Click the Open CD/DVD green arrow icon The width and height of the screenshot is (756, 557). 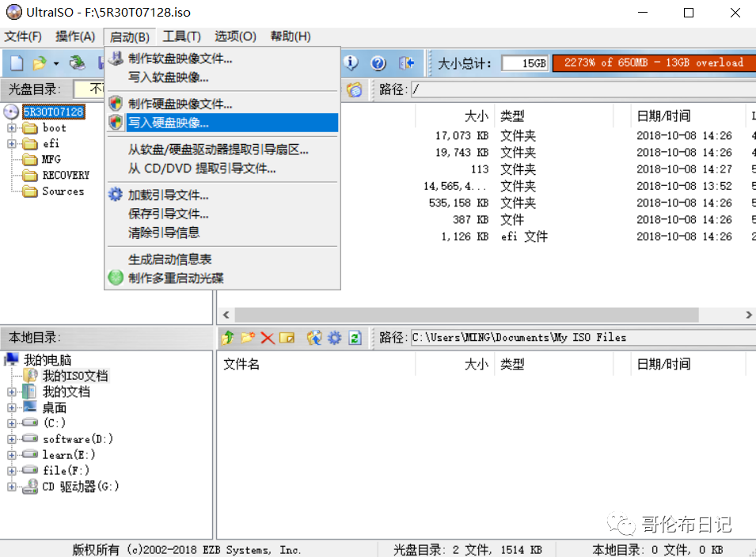click(77, 63)
